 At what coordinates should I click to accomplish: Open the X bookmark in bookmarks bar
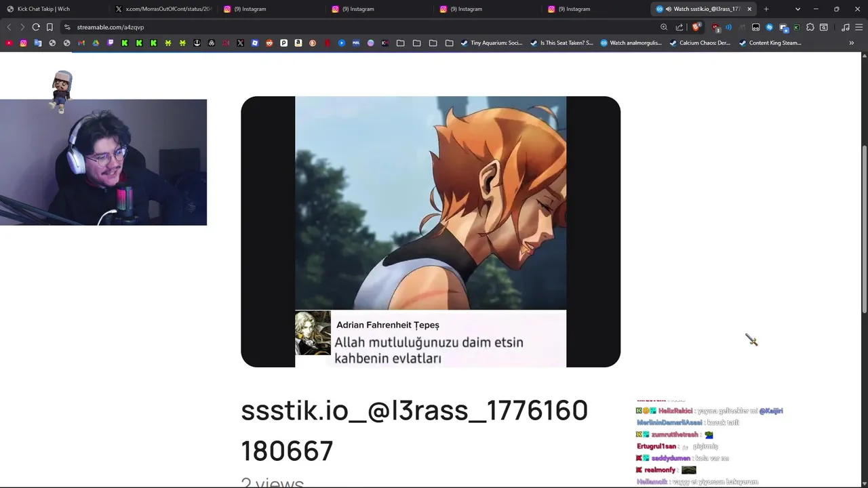coord(240,43)
